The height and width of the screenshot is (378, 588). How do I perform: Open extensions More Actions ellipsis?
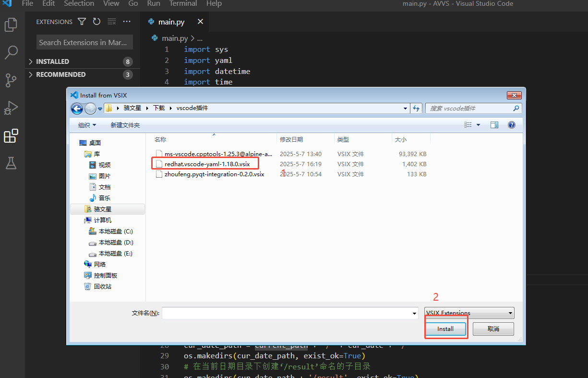pyautogui.click(x=127, y=22)
